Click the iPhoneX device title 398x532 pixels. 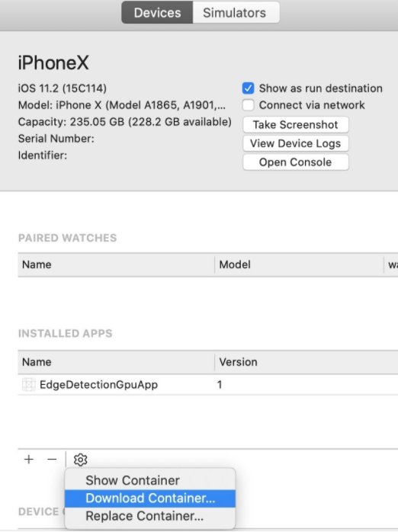53,62
